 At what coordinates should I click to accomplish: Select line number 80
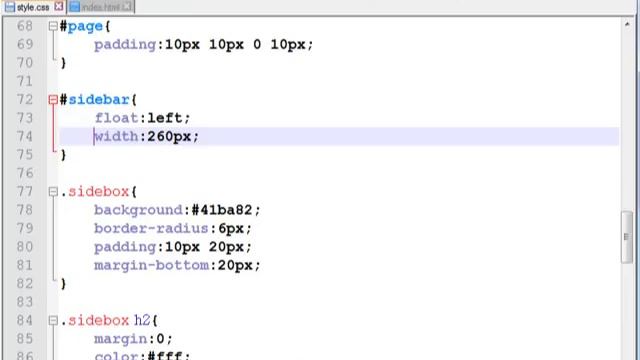[25, 247]
